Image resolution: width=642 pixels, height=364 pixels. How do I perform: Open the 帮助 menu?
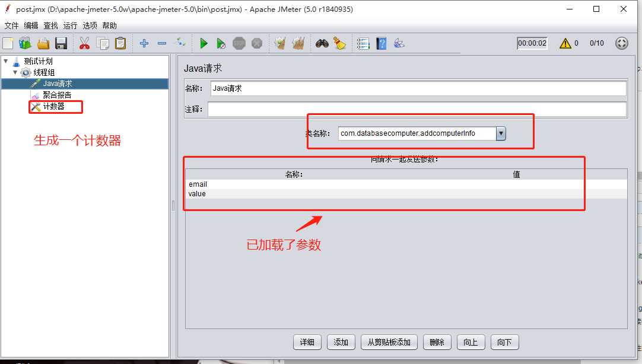pyautogui.click(x=109, y=25)
